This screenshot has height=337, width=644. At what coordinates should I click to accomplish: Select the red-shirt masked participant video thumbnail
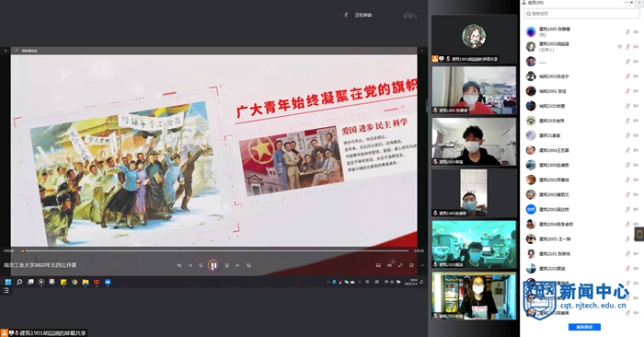coord(474,90)
